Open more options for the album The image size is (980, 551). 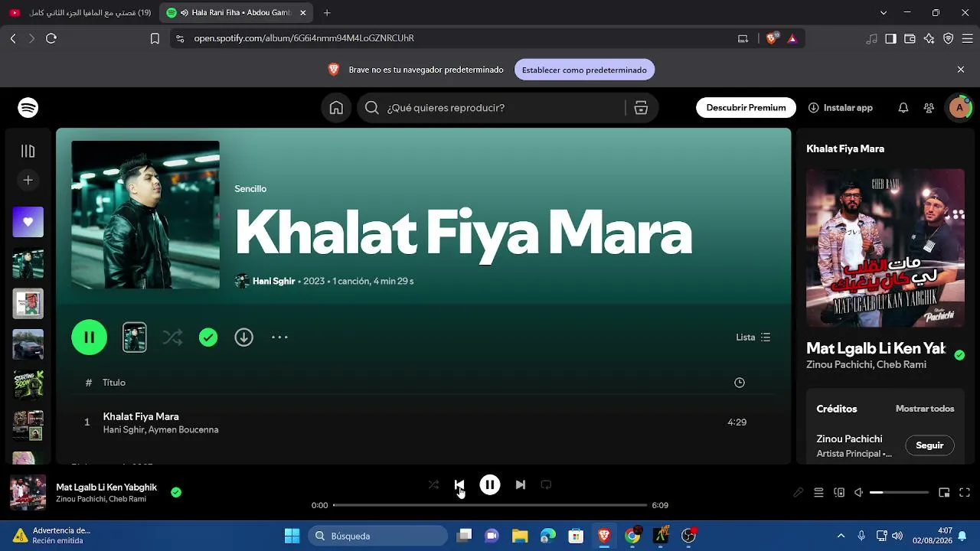pos(279,337)
